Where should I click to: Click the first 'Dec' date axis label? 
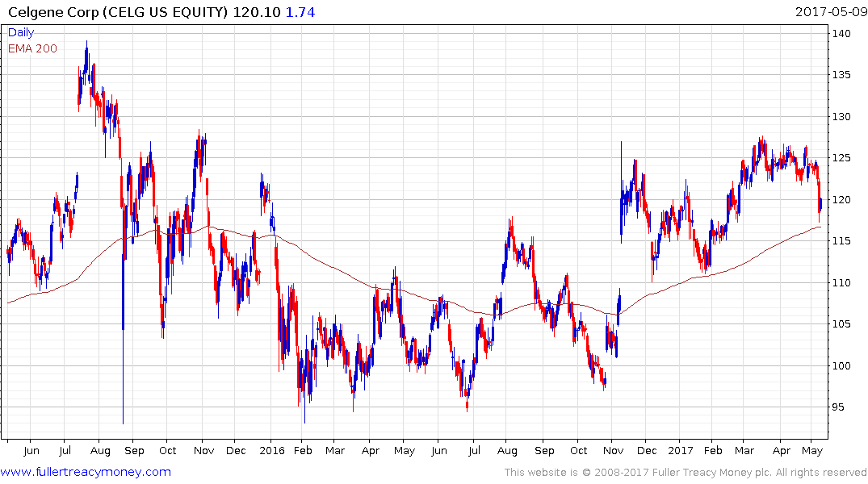236,450
